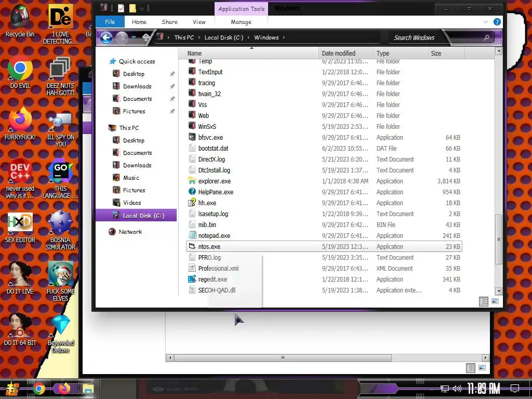Image resolution: width=532 pixels, height=399 pixels.
Task: Launch the Firefox shortcut named FURRYFUCK!
Action: point(20,124)
